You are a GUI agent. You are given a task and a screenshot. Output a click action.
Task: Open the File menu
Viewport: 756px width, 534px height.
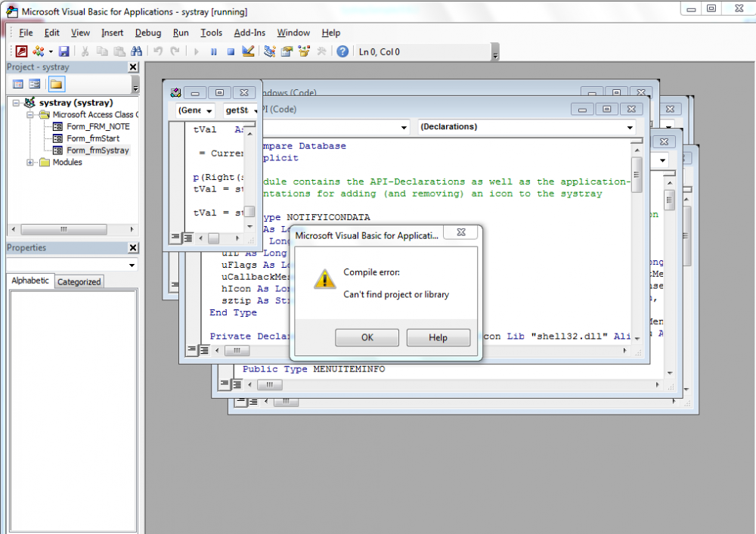26,33
